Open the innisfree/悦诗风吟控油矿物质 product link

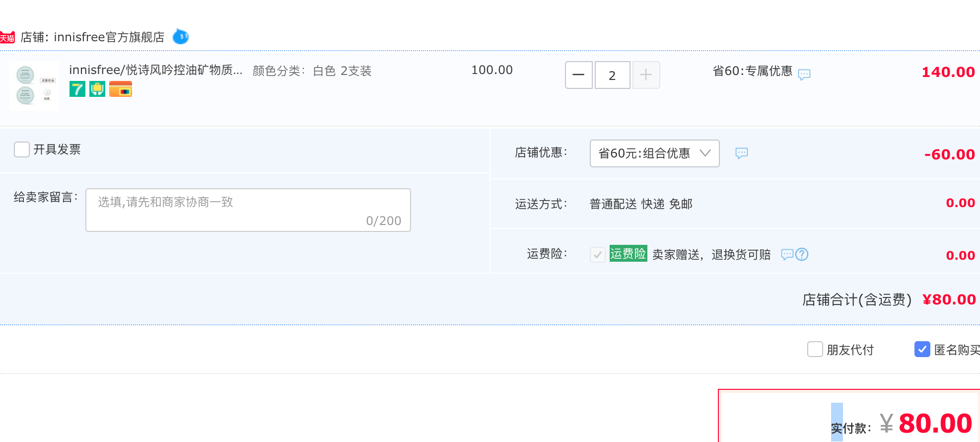tap(156, 70)
